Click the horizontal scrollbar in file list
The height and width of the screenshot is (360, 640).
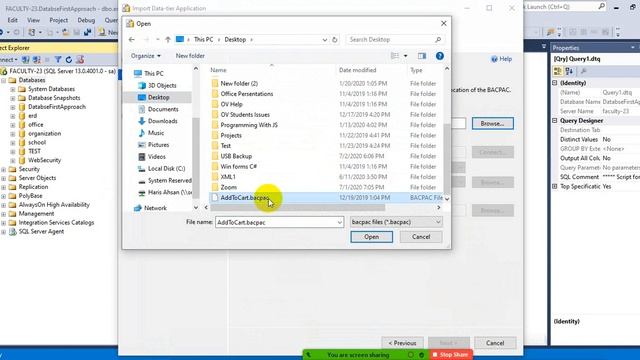click(x=298, y=208)
